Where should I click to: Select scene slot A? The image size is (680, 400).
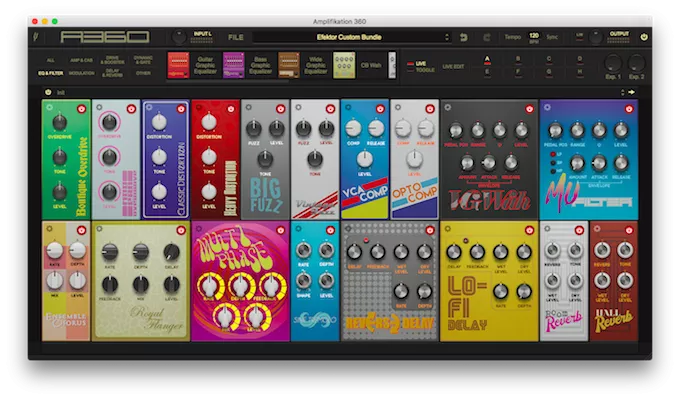[487, 59]
